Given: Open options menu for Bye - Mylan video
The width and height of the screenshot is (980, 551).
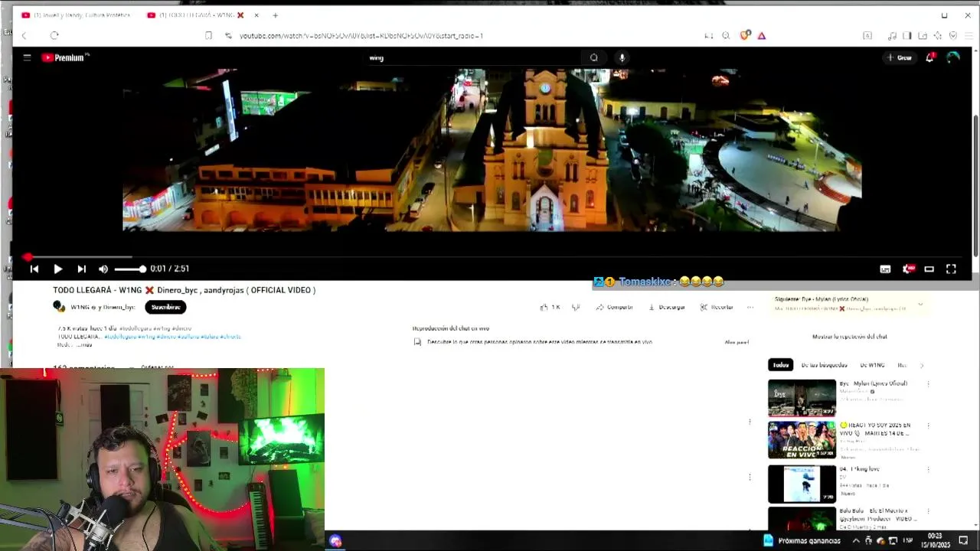Looking at the screenshot, I should tap(928, 384).
